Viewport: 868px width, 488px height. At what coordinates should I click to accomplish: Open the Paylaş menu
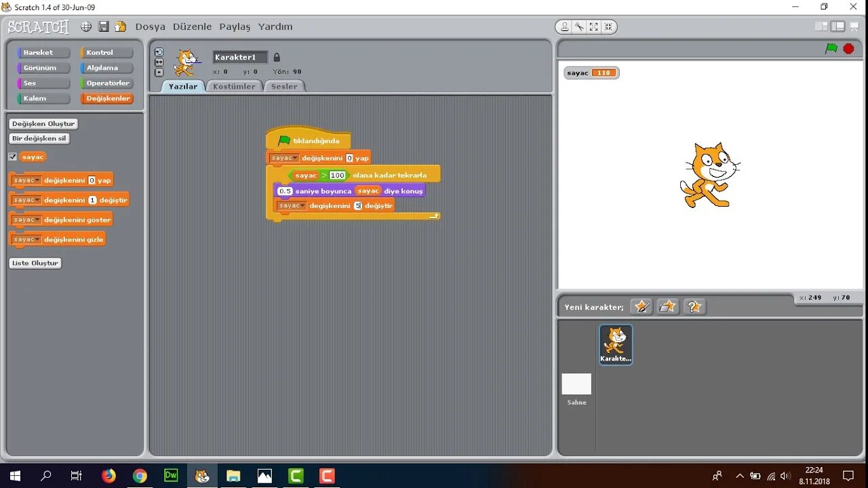click(235, 26)
